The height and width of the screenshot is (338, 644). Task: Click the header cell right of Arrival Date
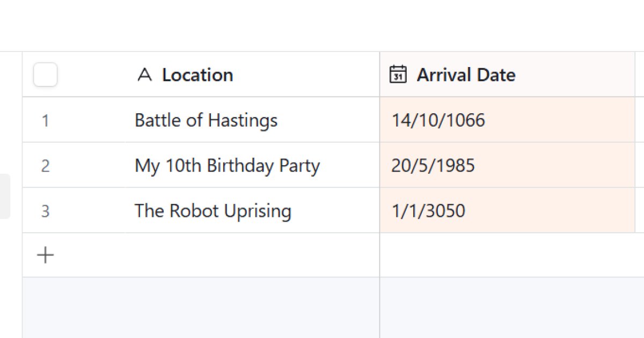[639, 75]
